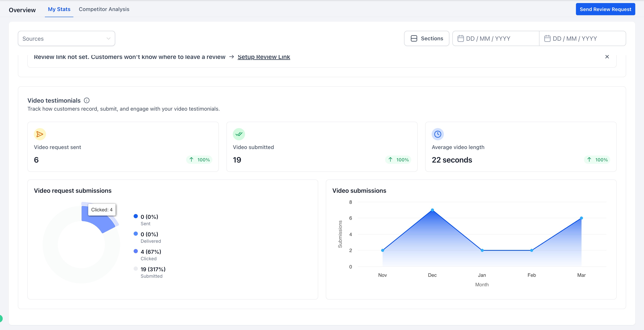Follow the Setup Review Link hyperlink
Image resolution: width=644 pixels, height=330 pixels.
(x=264, y=57)
